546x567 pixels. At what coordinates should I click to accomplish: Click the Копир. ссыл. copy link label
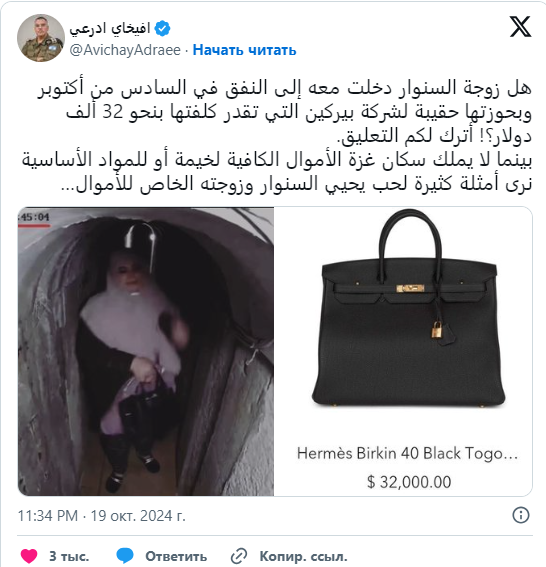coord(303,556)
